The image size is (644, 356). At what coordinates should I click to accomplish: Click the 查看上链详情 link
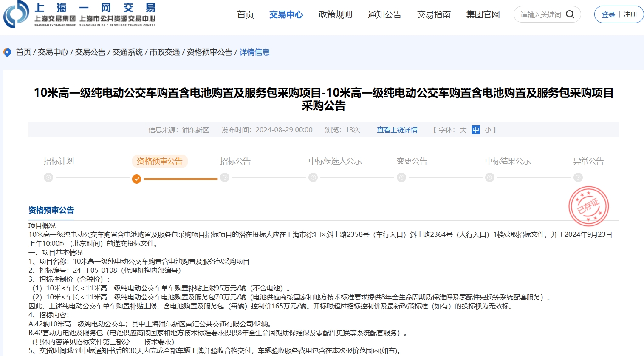[397, 130]
